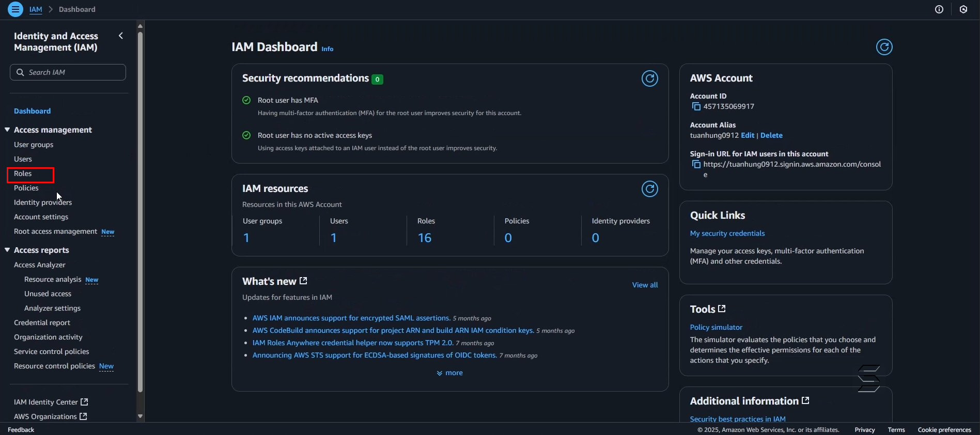Open Tools external link icon
This screenshot has width=980, height=435.
722,309
